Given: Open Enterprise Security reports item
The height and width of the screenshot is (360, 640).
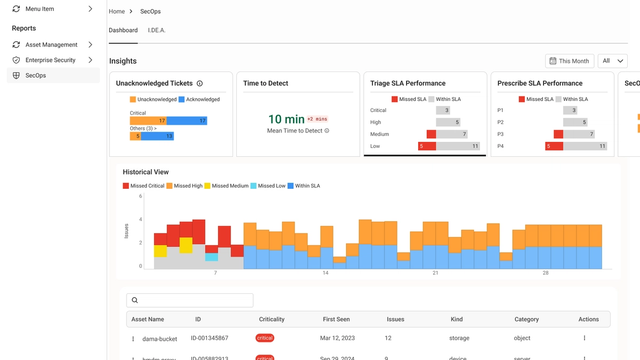Looking at the screenshot, I should tap(53, 60).
